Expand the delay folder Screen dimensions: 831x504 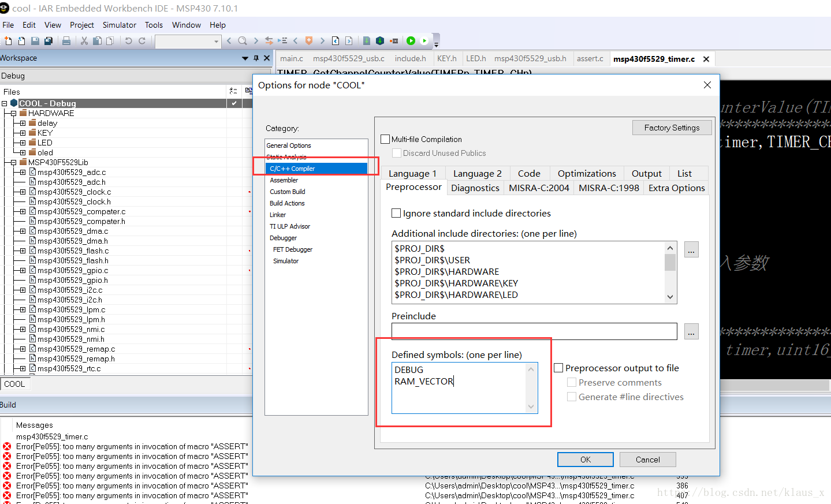(23, 123)
